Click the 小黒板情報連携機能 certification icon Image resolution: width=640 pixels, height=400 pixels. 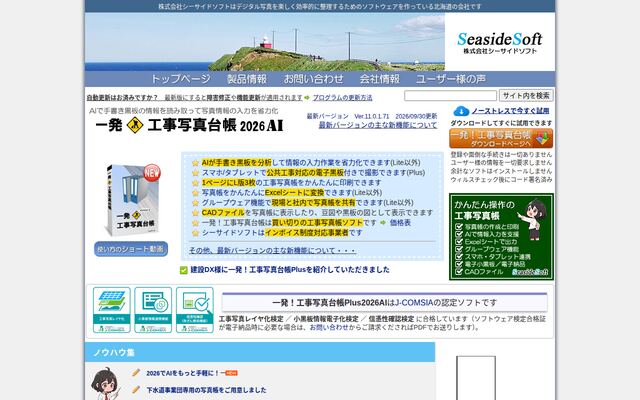[153, 310]
